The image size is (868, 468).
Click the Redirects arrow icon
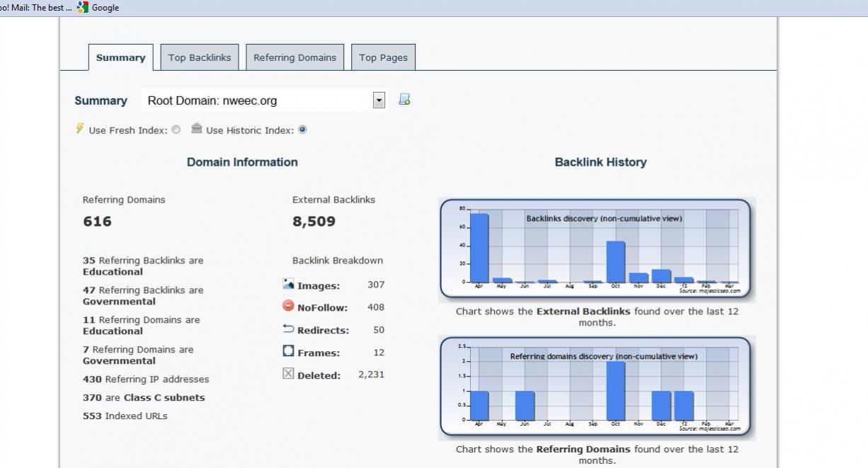[288, 329]
